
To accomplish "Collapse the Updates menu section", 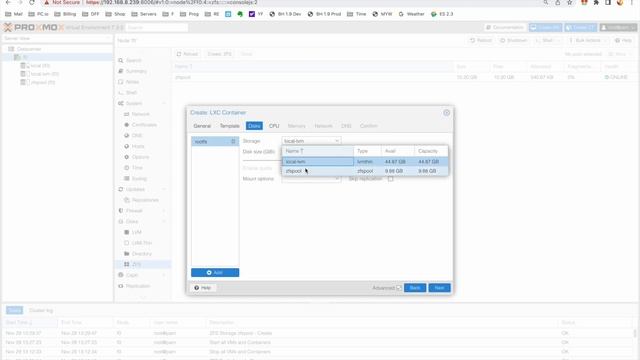I will [x=164, y=189].
